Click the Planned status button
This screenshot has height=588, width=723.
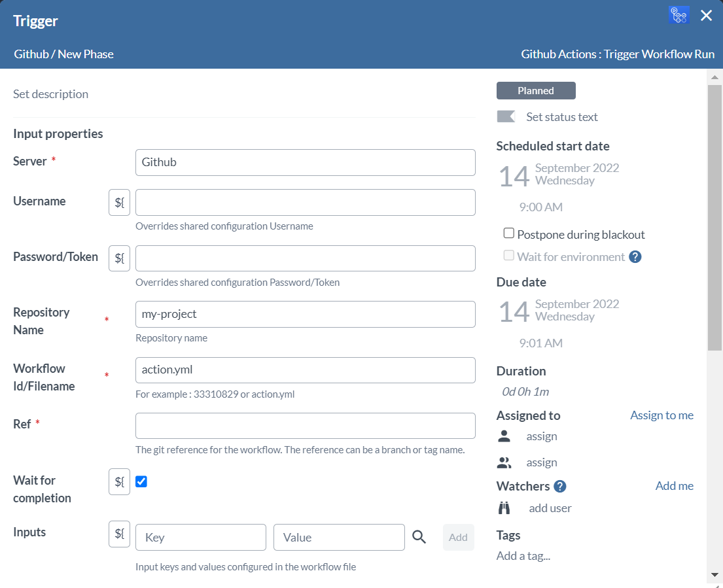pos(536,91)
